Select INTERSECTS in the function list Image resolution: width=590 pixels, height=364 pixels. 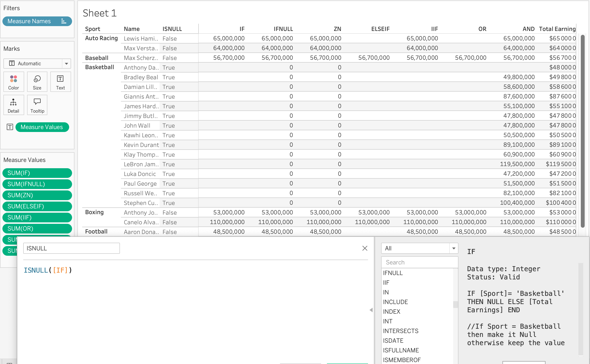(x=400, y=331)
